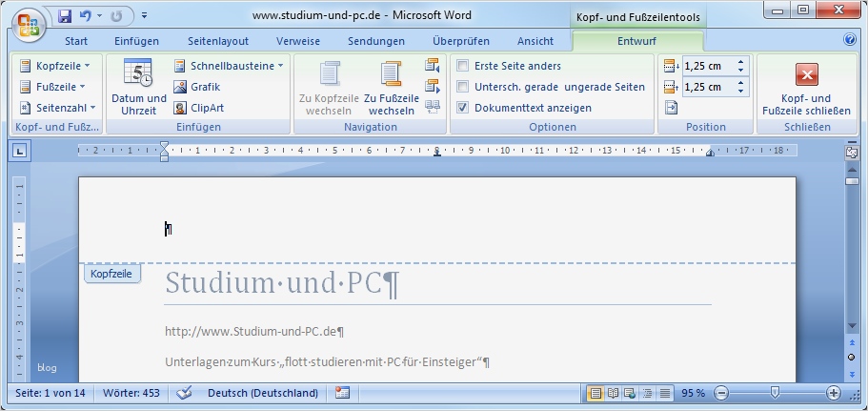Enable Erste Seite anders checkbox
This screenshot has height=411, width=868.
point(463,66)
